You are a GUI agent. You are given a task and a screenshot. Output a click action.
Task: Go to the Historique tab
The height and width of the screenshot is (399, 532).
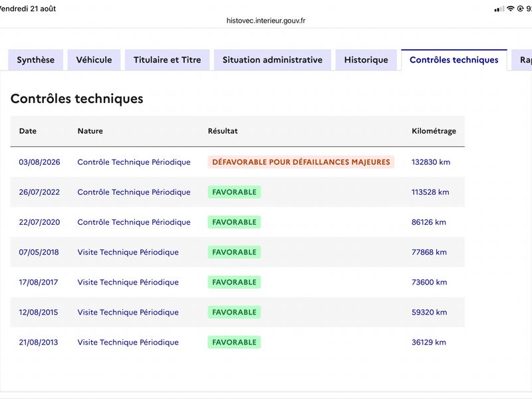coord(366,60)
